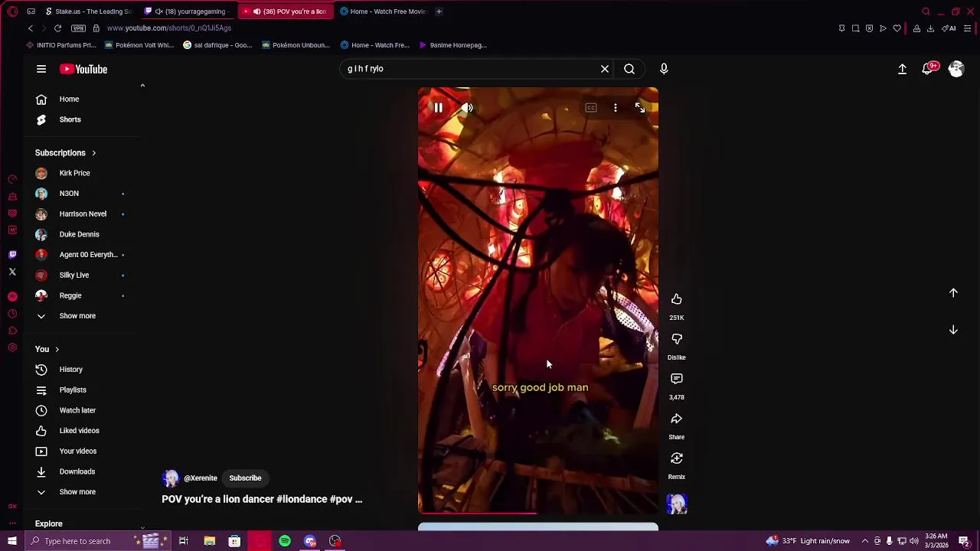
Task: Go to next Short with down arrow
Action: pos(953,330)
